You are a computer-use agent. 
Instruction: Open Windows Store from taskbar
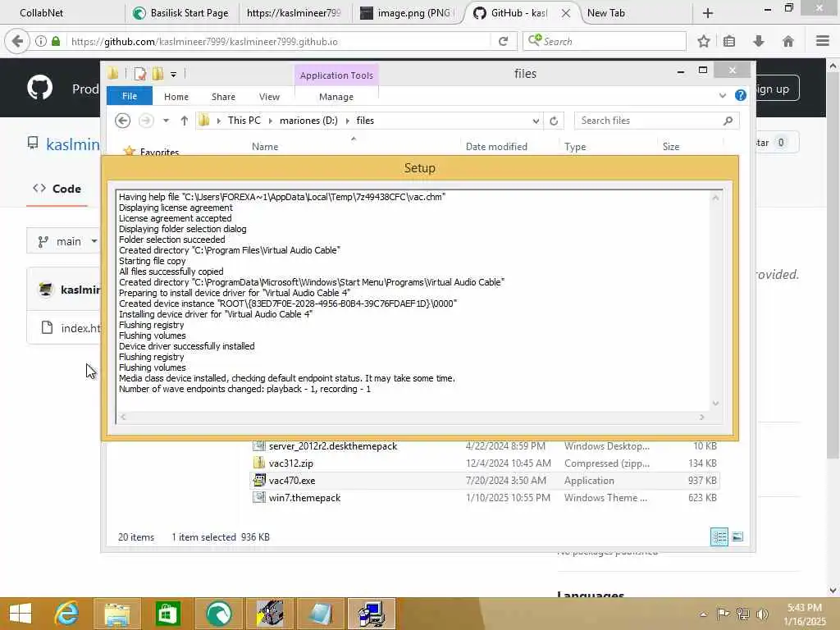click(167, 614)
